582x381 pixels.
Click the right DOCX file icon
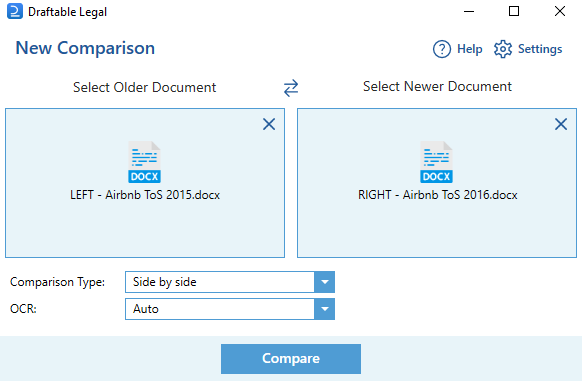[436, 162]
